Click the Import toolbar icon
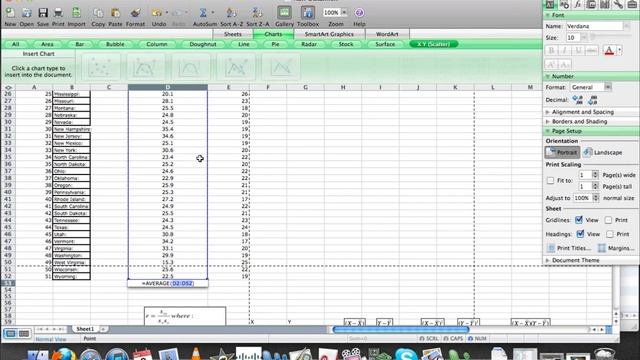The image size is (640, 360). pos(76,13)
